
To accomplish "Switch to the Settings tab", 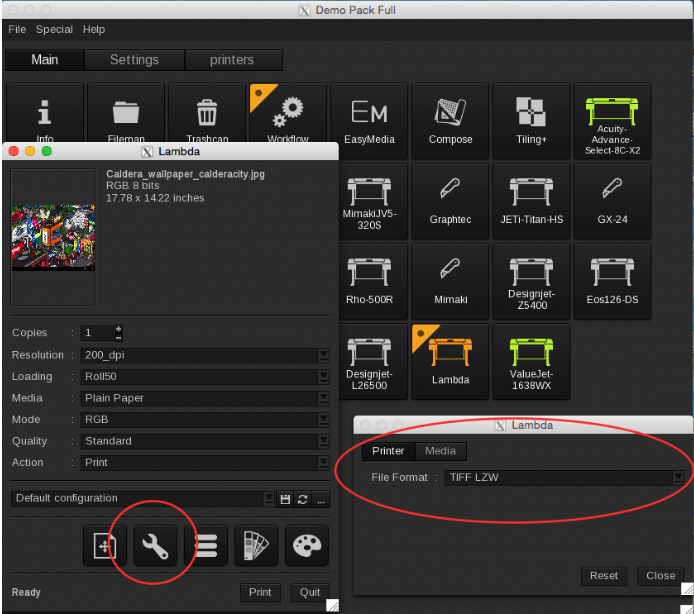I will (x=134, y=60).
